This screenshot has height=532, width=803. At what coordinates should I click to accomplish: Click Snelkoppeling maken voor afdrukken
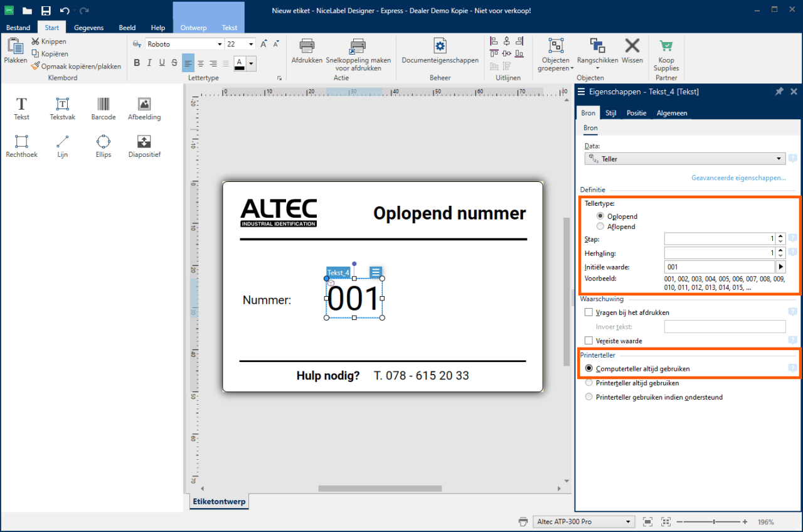point(358,55)
